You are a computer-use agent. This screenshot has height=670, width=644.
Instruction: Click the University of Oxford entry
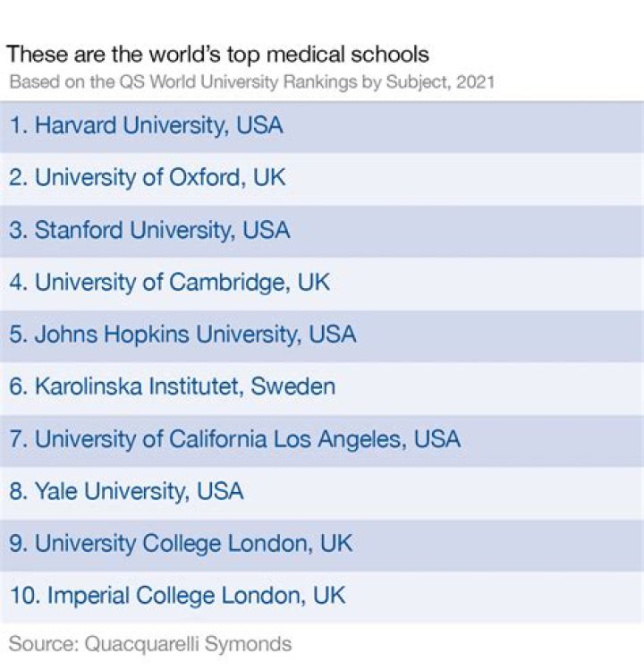pos(148,177)
